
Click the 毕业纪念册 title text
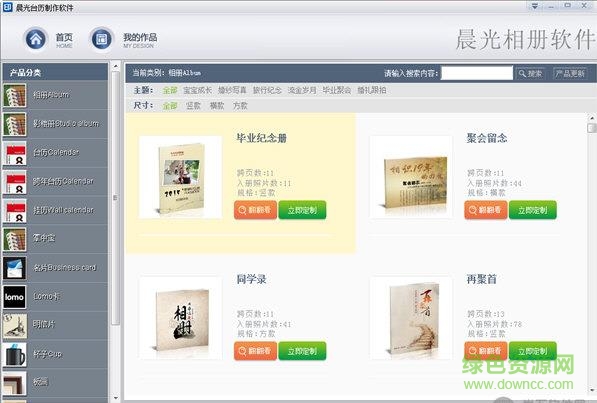tap(262, 138)
